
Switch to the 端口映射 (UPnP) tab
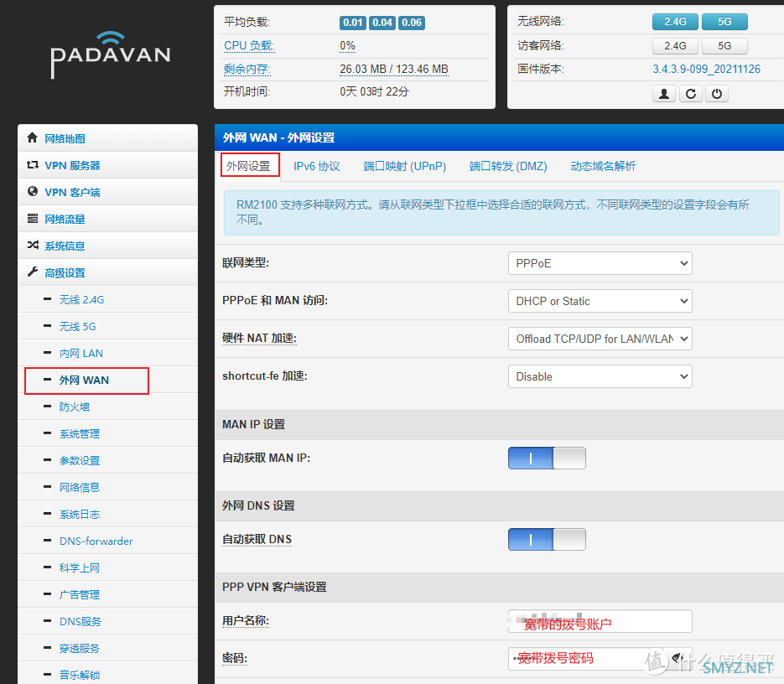coord(404,166)
